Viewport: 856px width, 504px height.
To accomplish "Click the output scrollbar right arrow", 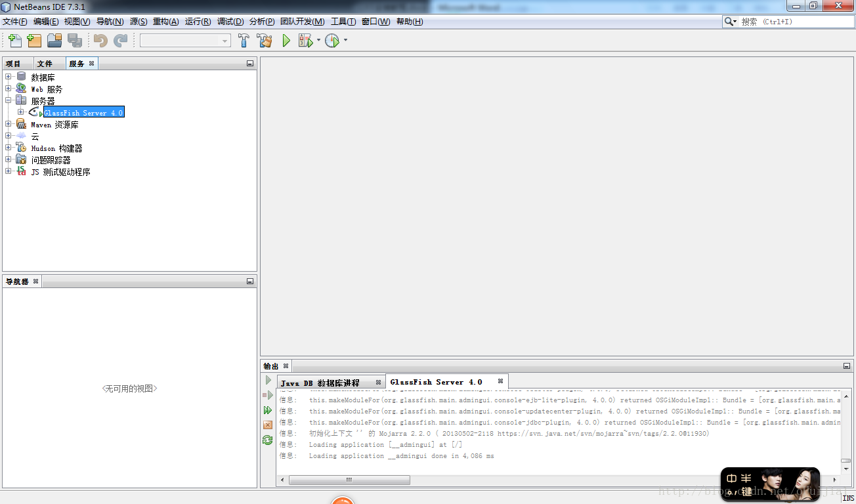I will pos(836,480).
